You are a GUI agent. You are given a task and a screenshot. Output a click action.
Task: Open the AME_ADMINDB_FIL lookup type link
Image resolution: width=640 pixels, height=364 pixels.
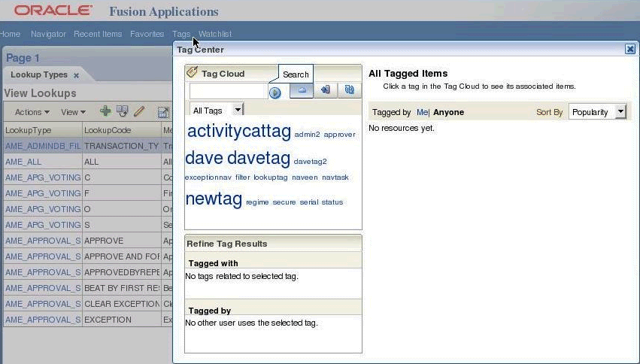[x=42, y=146]
